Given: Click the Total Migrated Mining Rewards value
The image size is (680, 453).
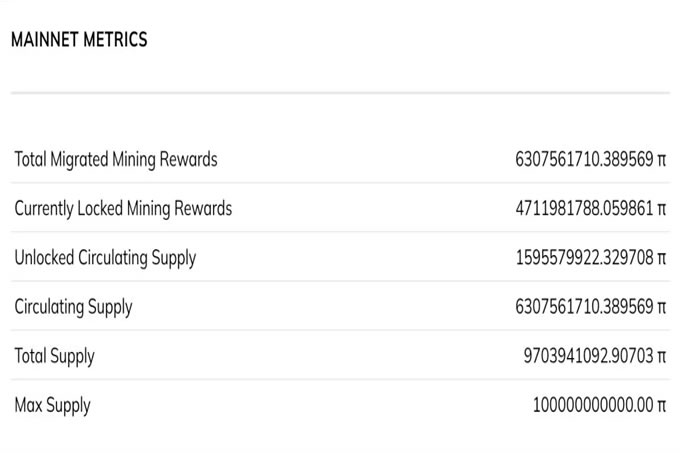Looking at the screenshot, I should point(584,159).
